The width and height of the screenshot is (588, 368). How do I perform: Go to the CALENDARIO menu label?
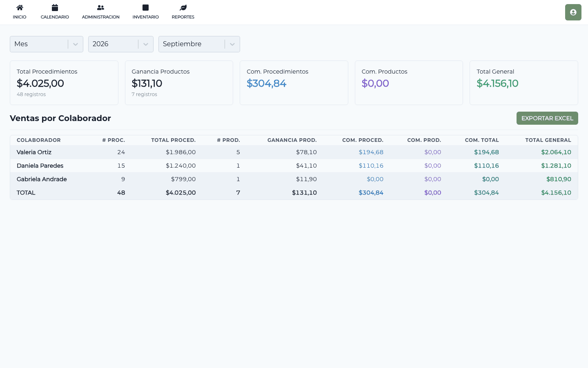pyautogui.click(x=55, y=17)
